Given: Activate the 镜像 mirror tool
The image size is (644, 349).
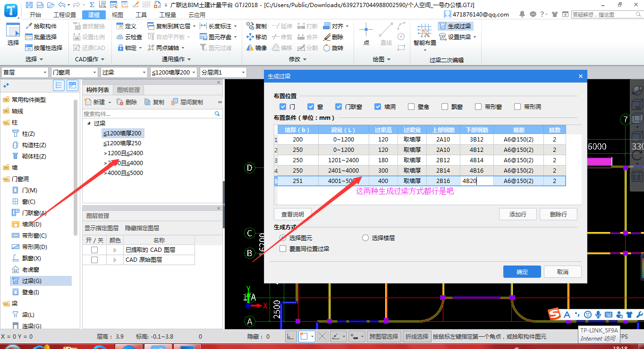Looking at the screenshot, I should coord(256,48).
